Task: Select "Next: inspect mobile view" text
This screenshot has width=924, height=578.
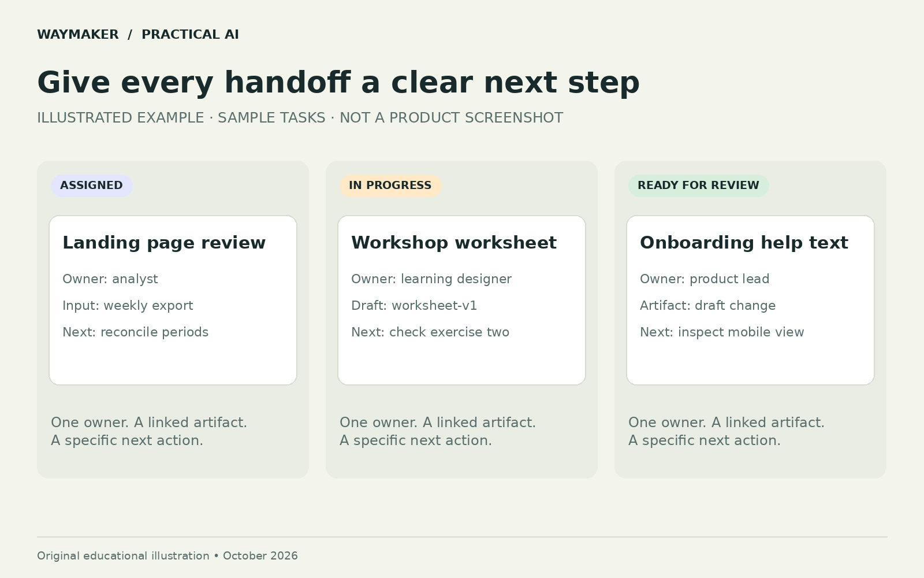Action: click(722, 332)
